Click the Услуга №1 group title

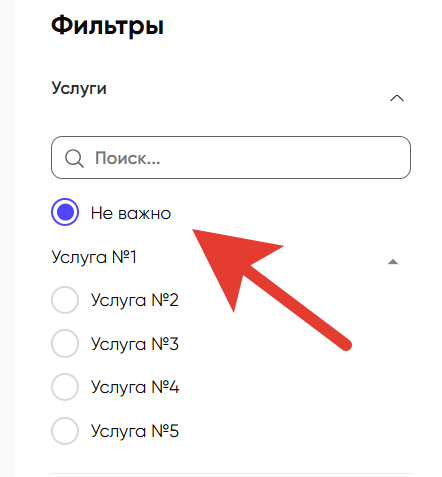tap(94, 257)
